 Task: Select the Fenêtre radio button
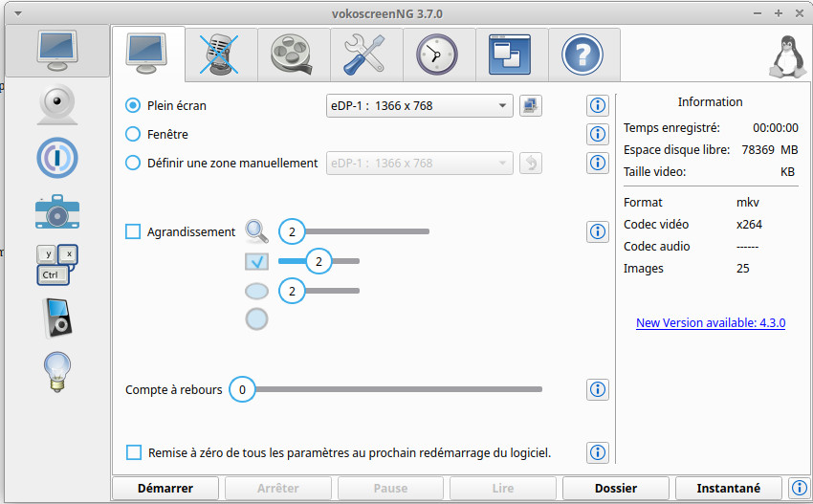133,135
